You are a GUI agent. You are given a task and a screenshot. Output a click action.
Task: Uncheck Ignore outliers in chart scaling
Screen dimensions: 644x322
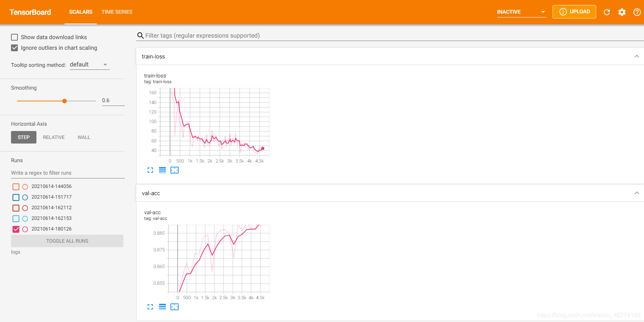pyautogui.click(x=14, y=48)
